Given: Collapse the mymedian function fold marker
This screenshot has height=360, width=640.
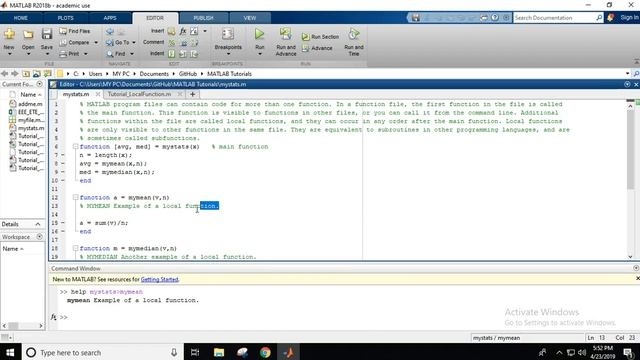Looking at the screenshot, I should coord(76,248).
